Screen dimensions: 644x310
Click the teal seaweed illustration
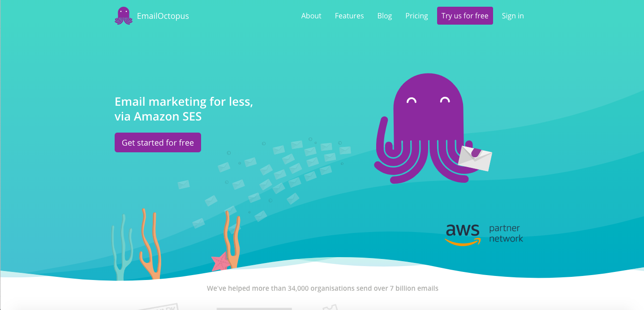(122, 247)
